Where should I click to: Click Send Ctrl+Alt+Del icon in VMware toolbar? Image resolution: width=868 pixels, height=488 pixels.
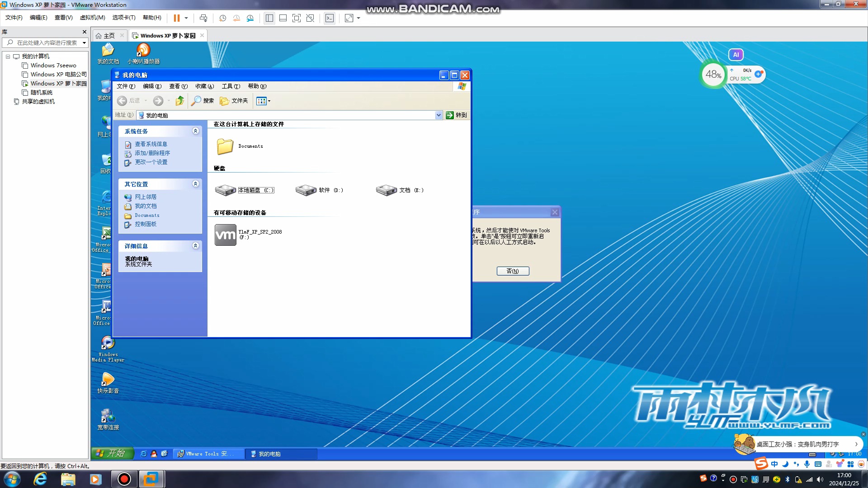pyautogui.click(x=203, y=18)
